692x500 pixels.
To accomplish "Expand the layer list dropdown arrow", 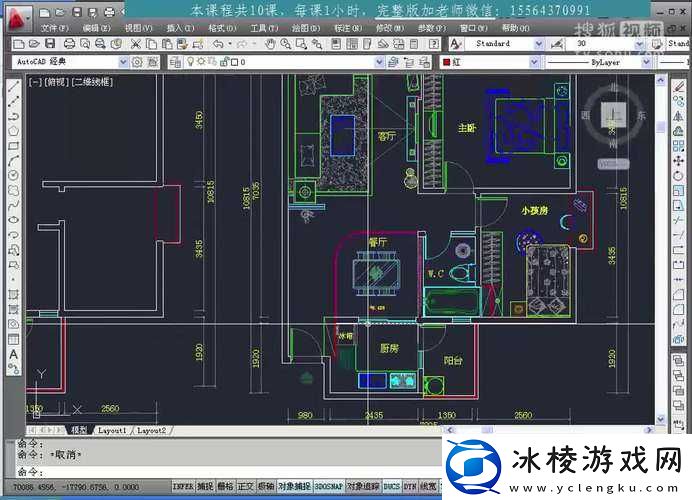I will (379, 62).
